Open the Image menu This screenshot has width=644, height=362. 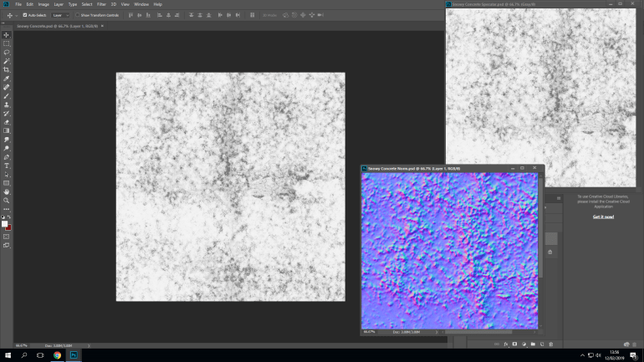point(43,4)
